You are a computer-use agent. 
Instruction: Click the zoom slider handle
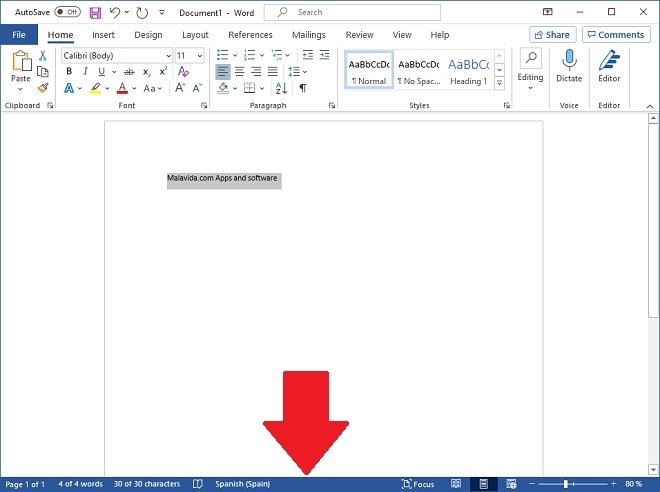coord(566,484)
